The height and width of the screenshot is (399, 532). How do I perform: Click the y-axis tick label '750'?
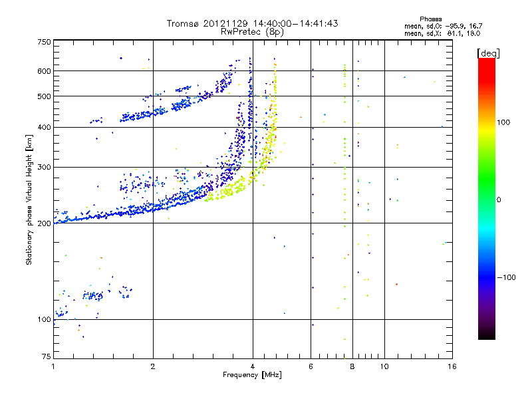point(44,42)
